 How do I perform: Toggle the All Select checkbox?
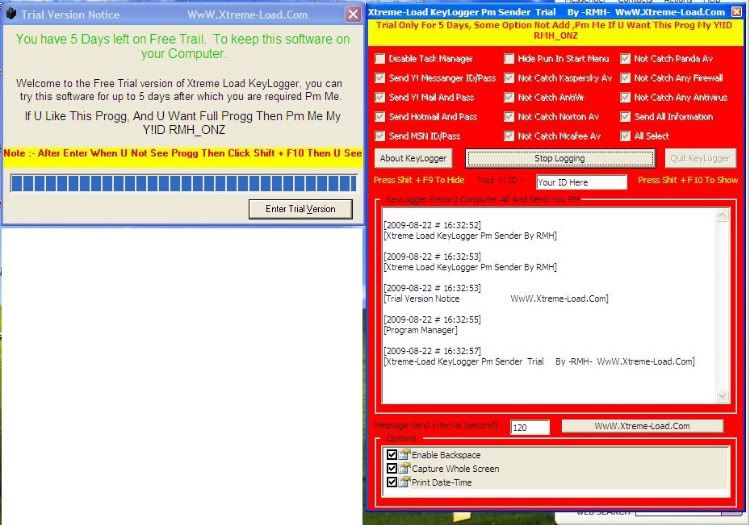pos(625,136)
